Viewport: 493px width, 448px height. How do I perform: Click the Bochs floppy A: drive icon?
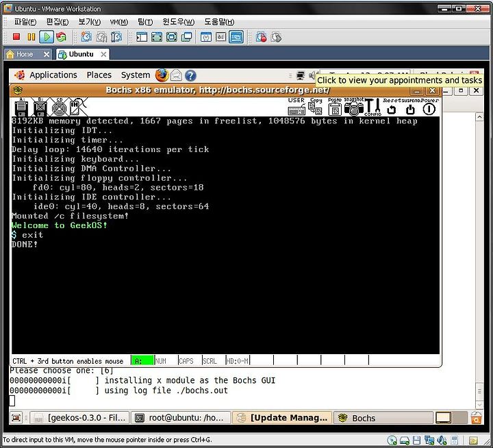21,107
